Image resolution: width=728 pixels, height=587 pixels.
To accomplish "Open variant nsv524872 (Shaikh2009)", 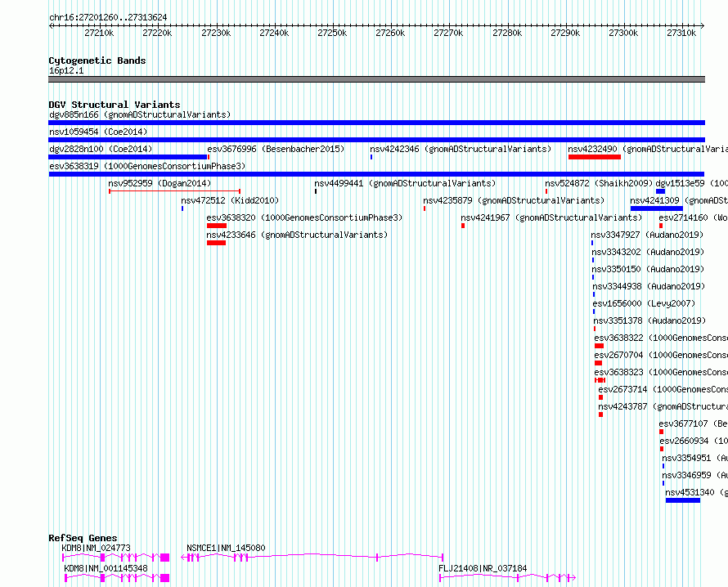I will [599, 183].
